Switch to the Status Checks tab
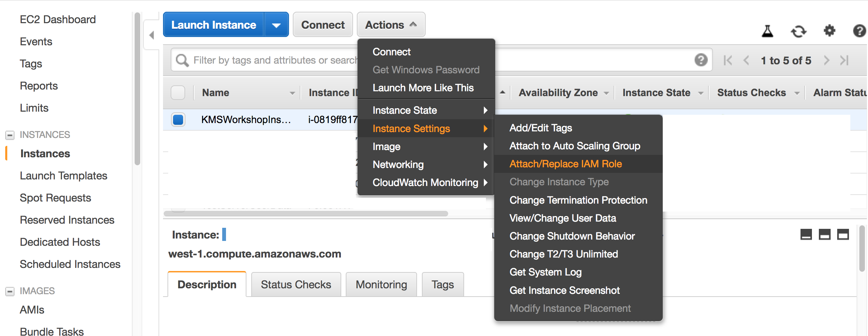The height and width of the screenshot is (336, 868). 296,284
